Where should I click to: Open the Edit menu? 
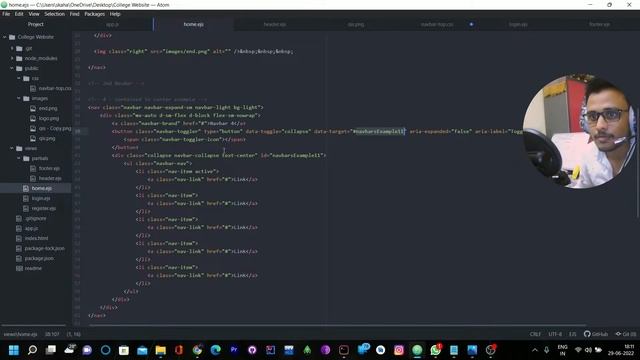[x=19, y=14]
